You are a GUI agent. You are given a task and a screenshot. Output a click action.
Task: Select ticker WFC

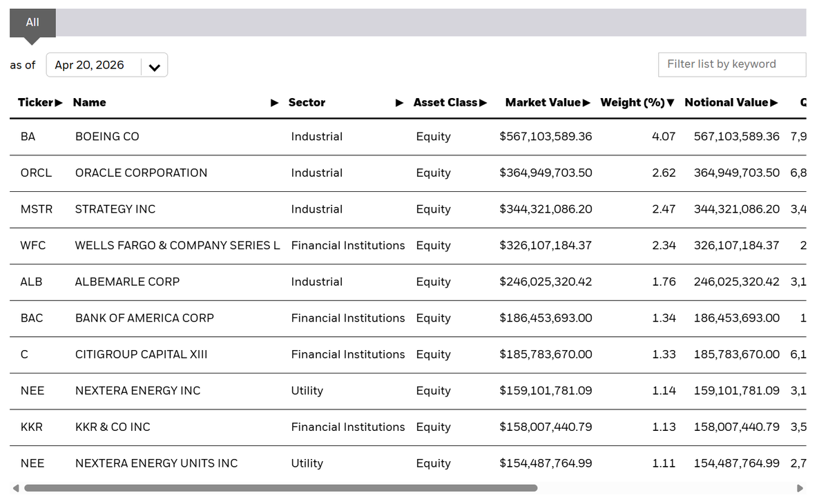click(33, 246)
